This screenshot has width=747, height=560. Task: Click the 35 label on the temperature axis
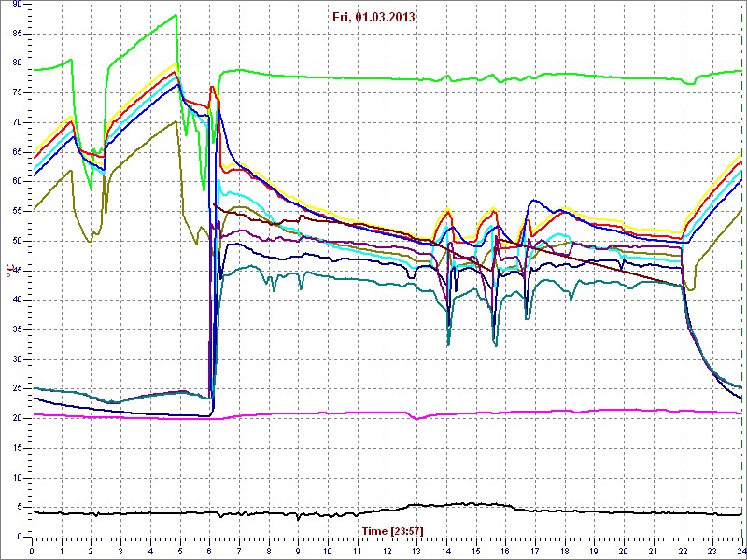(x=18, y=329)
